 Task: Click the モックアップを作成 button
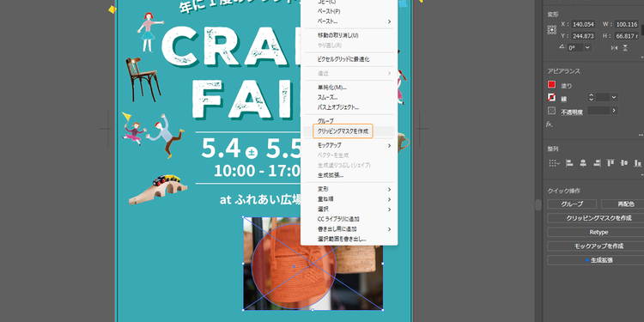[596, 246]
